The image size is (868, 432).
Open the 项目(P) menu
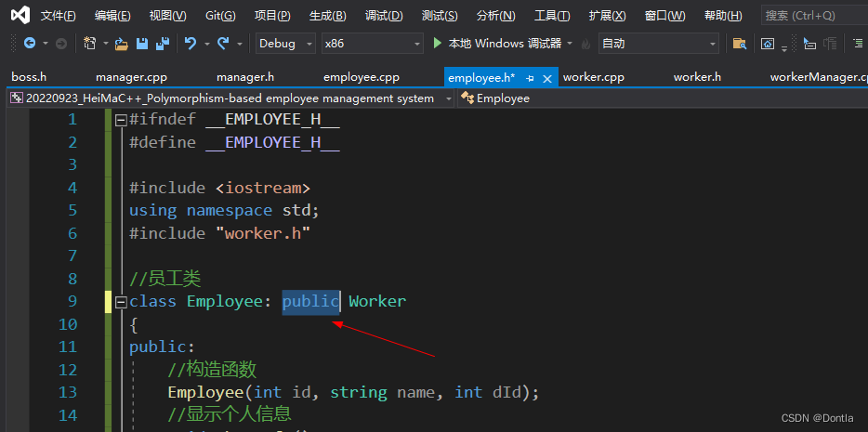coord(272,16)
